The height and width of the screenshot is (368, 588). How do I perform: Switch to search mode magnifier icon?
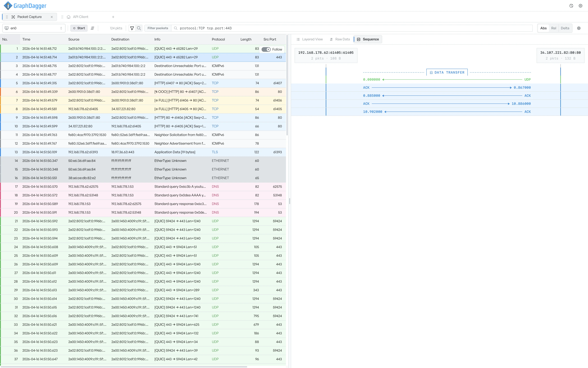(139, 28)
